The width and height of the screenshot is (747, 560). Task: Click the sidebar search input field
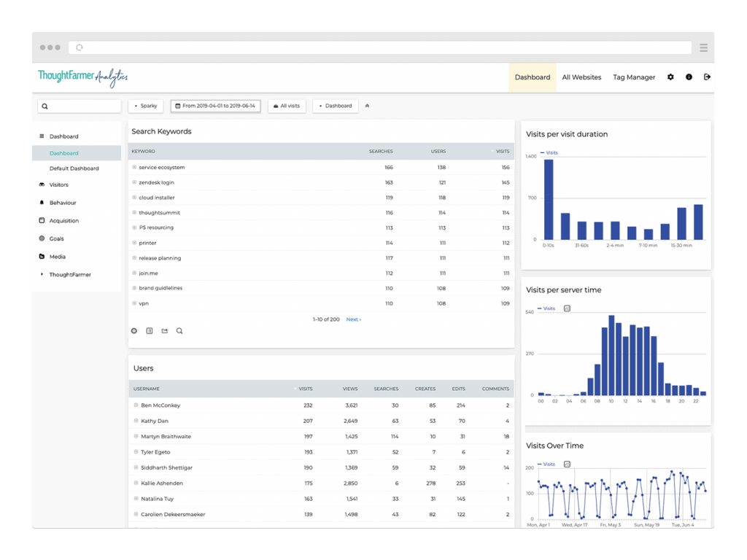82,106
